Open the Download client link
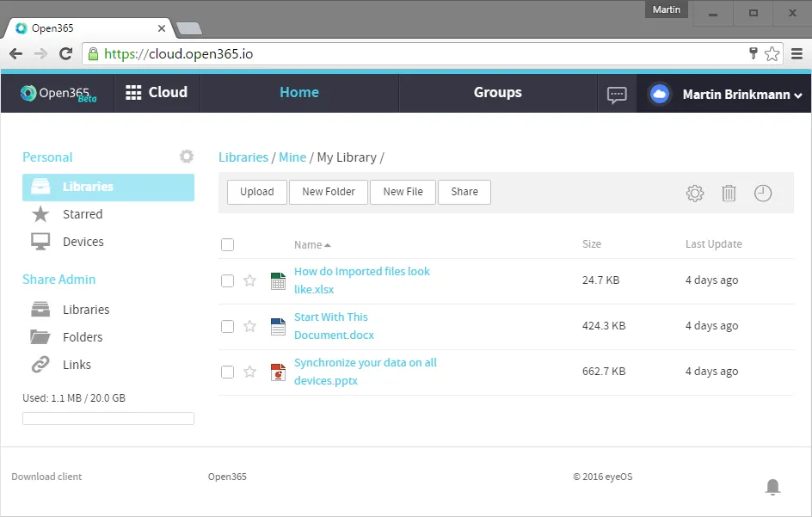 pos(46,476)
